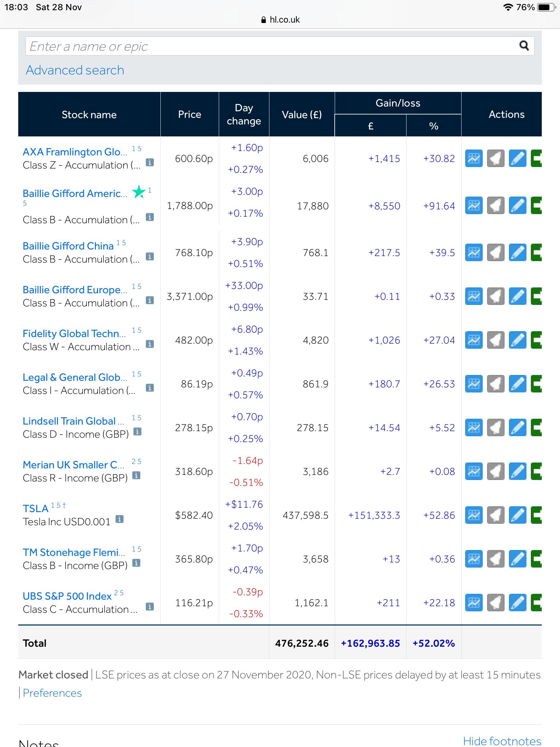This screenshot has width=560, height=747.
Task: Click green star on Baillie Gifford American
Action: click(139, 191)
